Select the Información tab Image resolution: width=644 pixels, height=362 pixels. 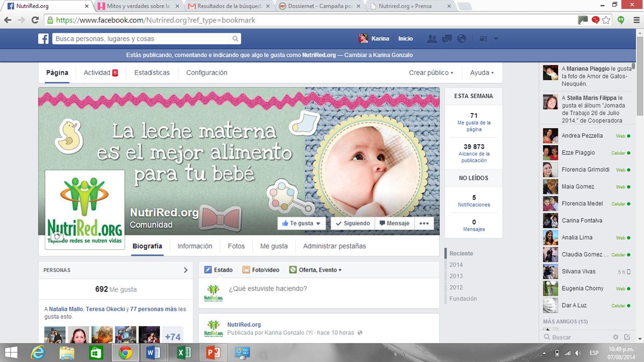click(195, 246)
